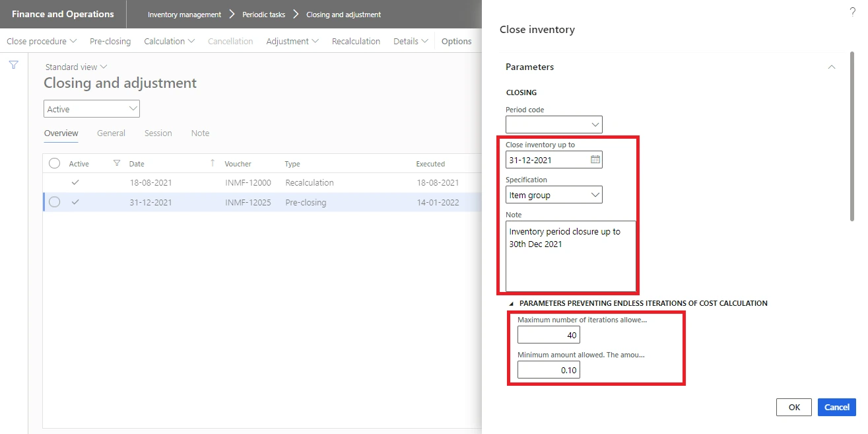This screenshot has height=434, width=868.
Task: Switch to the Overview tab
Action: 61,133
